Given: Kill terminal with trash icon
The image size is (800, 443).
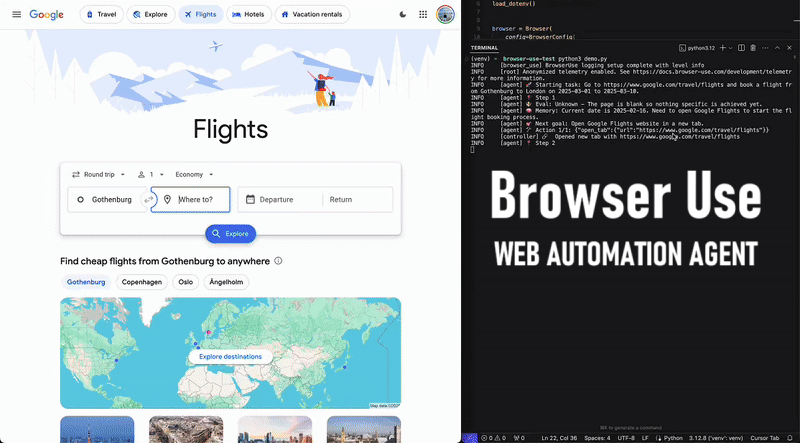Looking at the screenshot, I should tap(753, 48).
